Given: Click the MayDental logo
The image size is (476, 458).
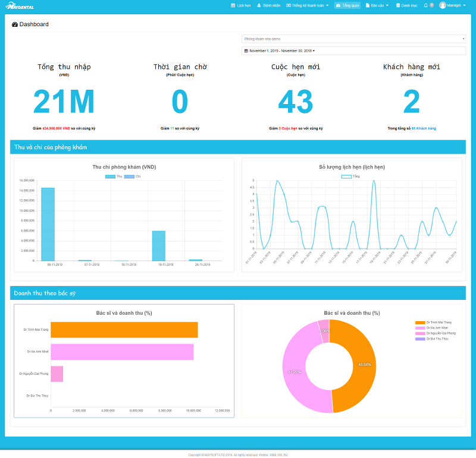Looking at the screenshot, I should point(20,6).
